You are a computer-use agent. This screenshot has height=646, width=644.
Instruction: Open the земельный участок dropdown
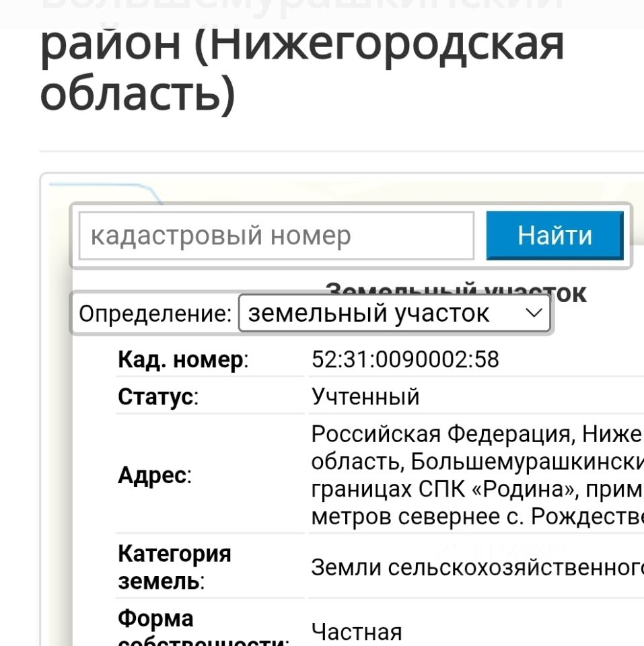[x=394, y=314]
